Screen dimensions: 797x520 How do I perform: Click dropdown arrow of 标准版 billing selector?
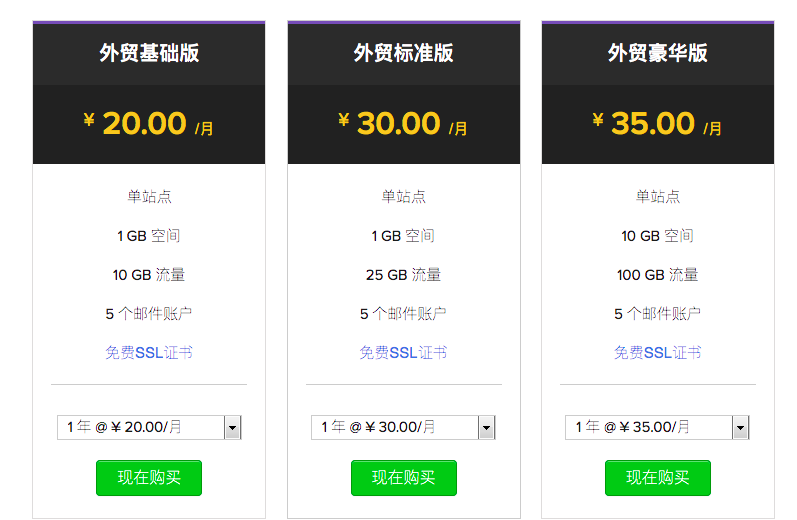tap(486, 427)
